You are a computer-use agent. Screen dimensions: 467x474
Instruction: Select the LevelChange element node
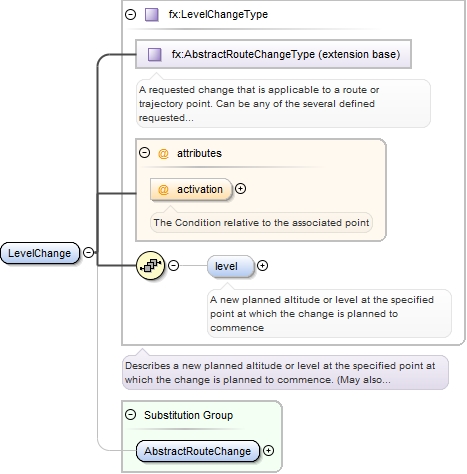[40, 253]
